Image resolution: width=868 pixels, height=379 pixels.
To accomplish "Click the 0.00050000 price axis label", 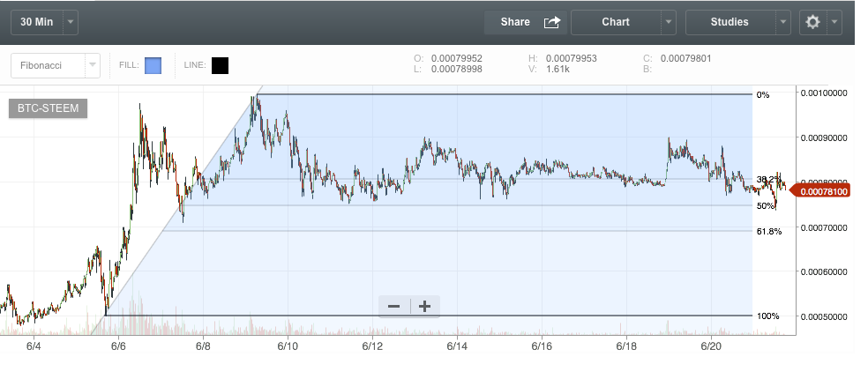I will 824,316.
